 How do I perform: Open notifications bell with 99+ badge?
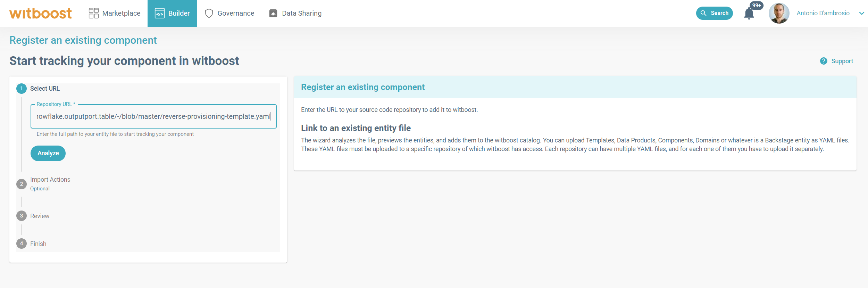pos(749,14)
